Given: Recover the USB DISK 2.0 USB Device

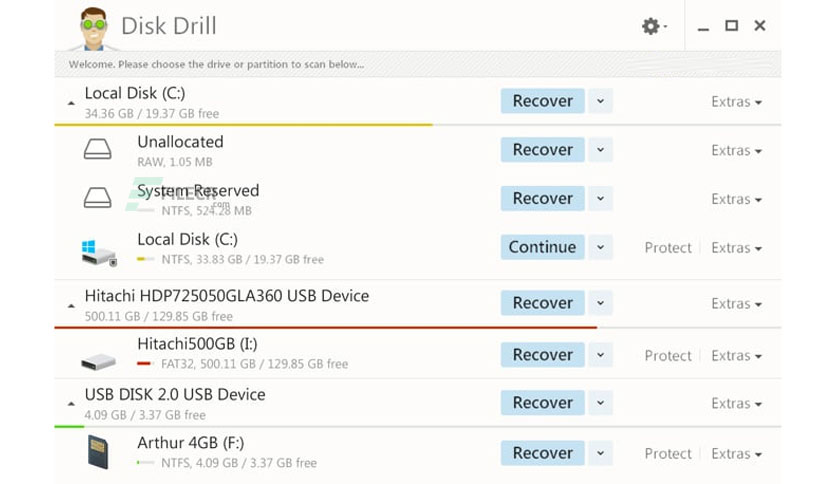Looking at the screenshot, I should [542, 402].
